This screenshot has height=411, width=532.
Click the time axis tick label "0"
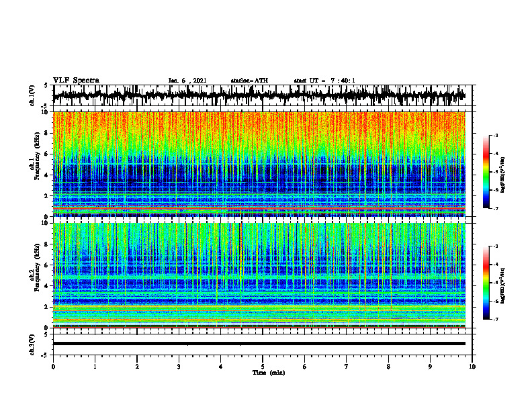click(x=53, y=367)
